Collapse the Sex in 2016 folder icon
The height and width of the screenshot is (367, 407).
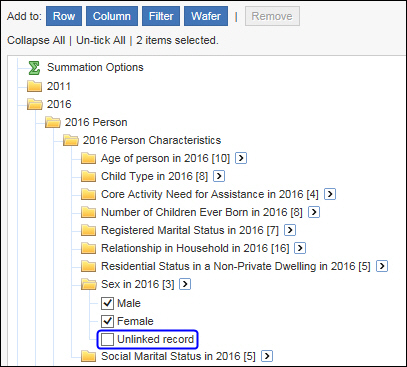click(89, 284)
